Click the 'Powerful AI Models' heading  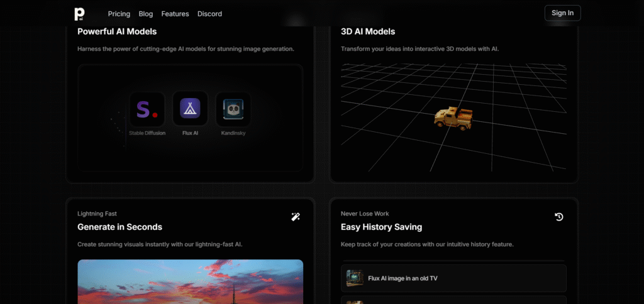(x=117, y=31)
